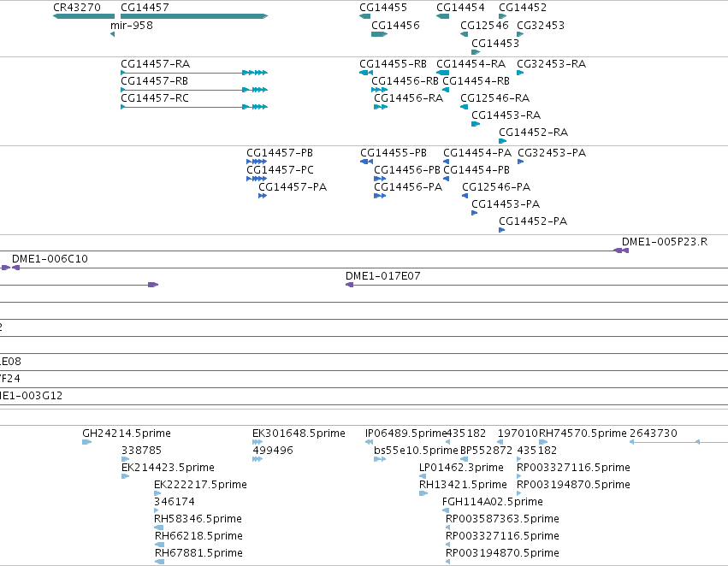Select transcript CG14454-RB label
The width and height of the screenshot is (728, 566).
pyautogui.click(x=476, y=81)
